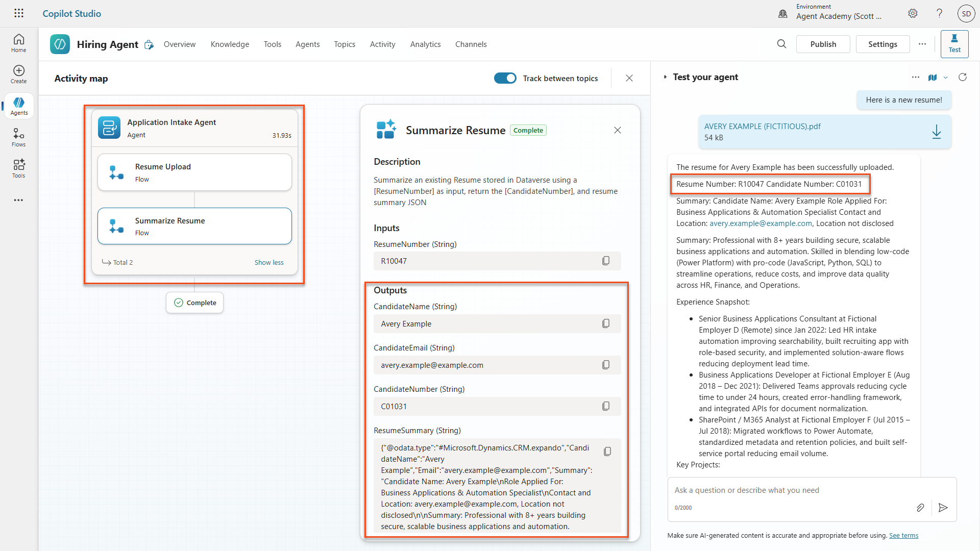This screenshot has width=980, height=551.
Task: Click the search magnifier icon
Action: 781,44
